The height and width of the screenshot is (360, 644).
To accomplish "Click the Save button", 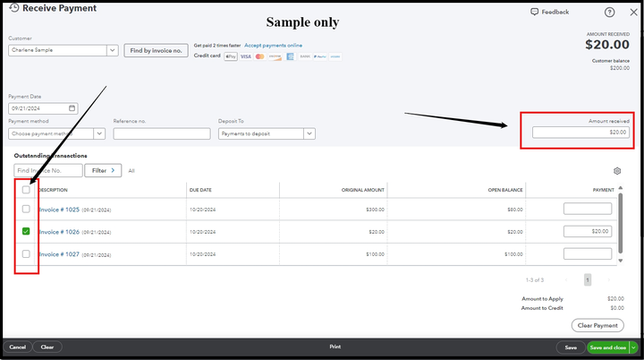I will (571, 347).
